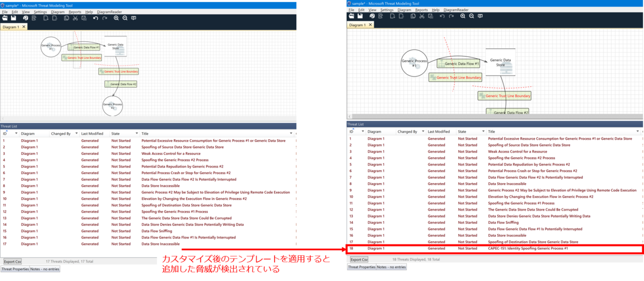
Task: Select Weak Access Control row in left window
Action: pyautogui.click(x=148, y=153)
